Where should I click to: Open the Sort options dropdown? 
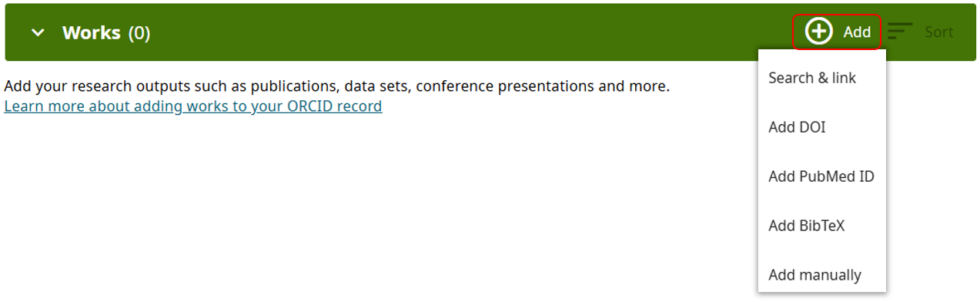[921, 32]
